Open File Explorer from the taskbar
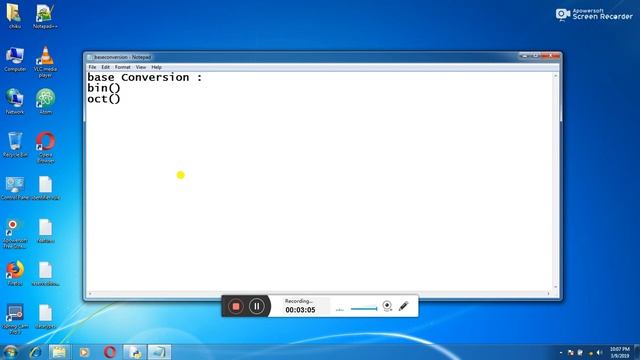 (59, 352)
